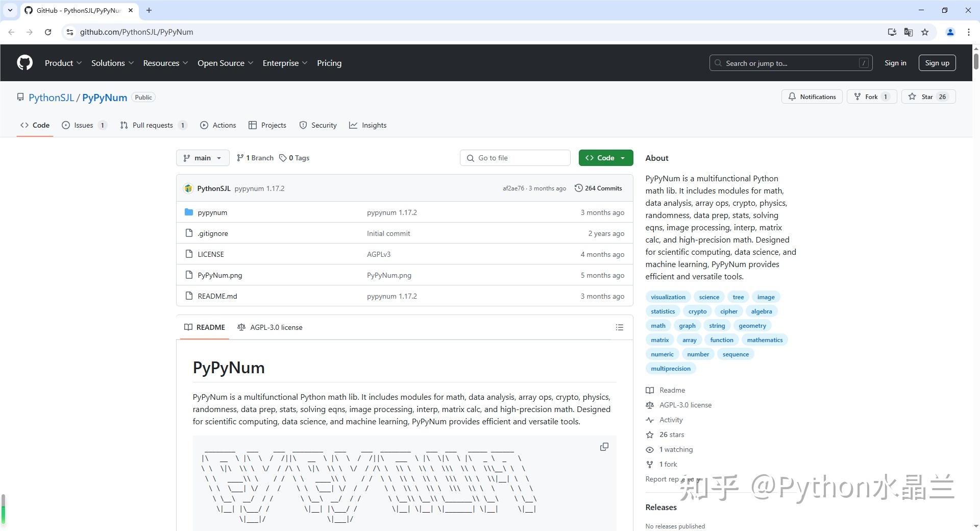The width and height of the screenshot is (980, 531).
Task: Switch to the Pull requests tab
Action: pyautogui.click(x=153, y=125)
